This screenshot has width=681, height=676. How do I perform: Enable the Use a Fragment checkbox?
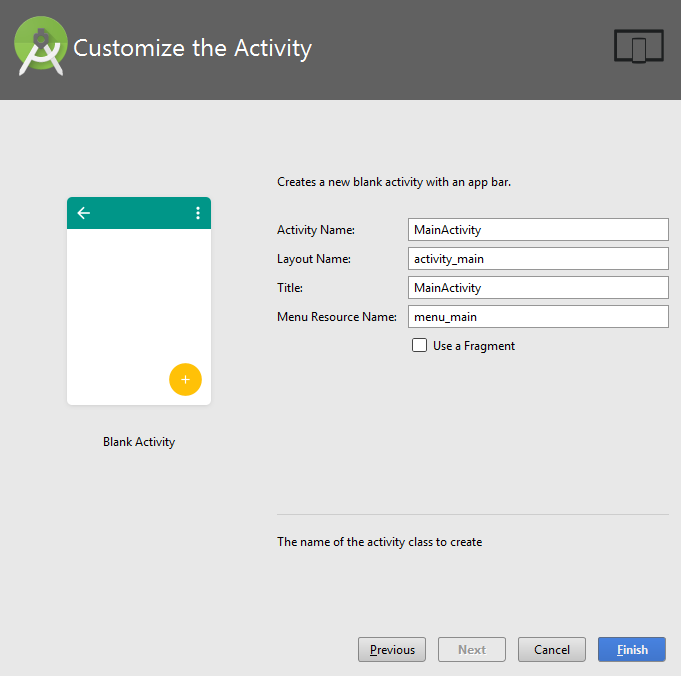(x=419, y=345)
